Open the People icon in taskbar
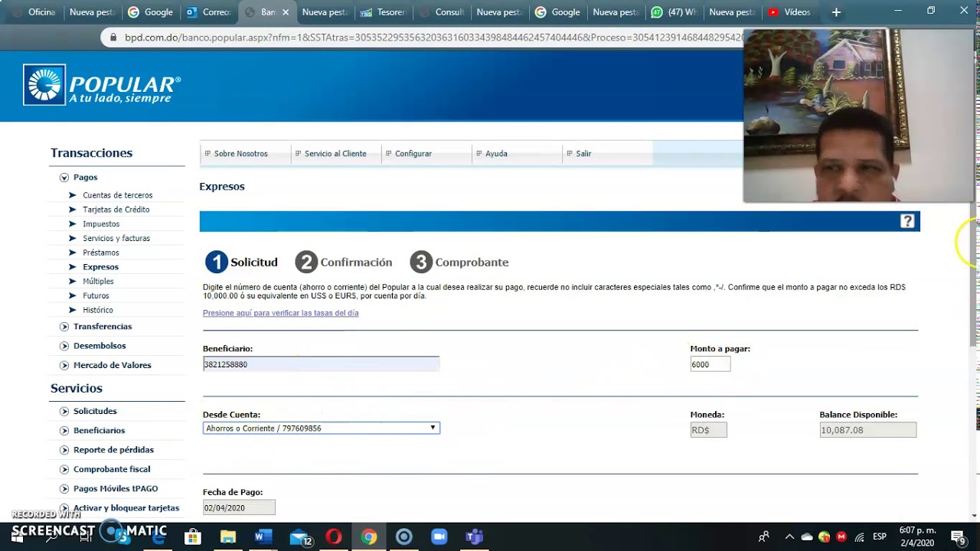This screenshot has height=551, width=980. point(764,536)
